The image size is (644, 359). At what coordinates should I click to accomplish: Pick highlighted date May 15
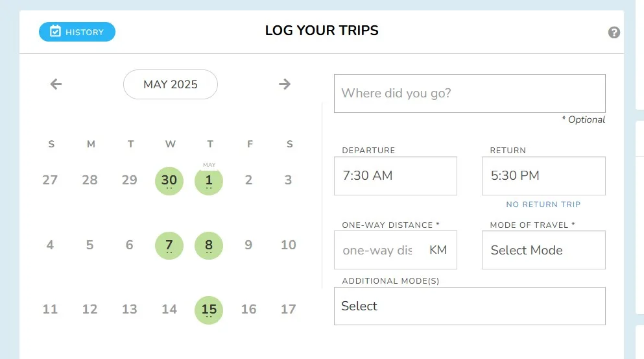click(209, 310)
